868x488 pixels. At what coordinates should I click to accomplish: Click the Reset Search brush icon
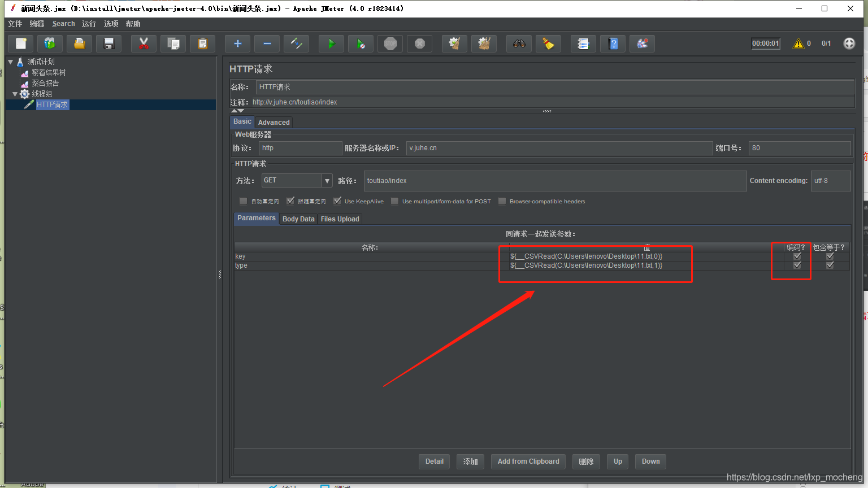[548, 43]
